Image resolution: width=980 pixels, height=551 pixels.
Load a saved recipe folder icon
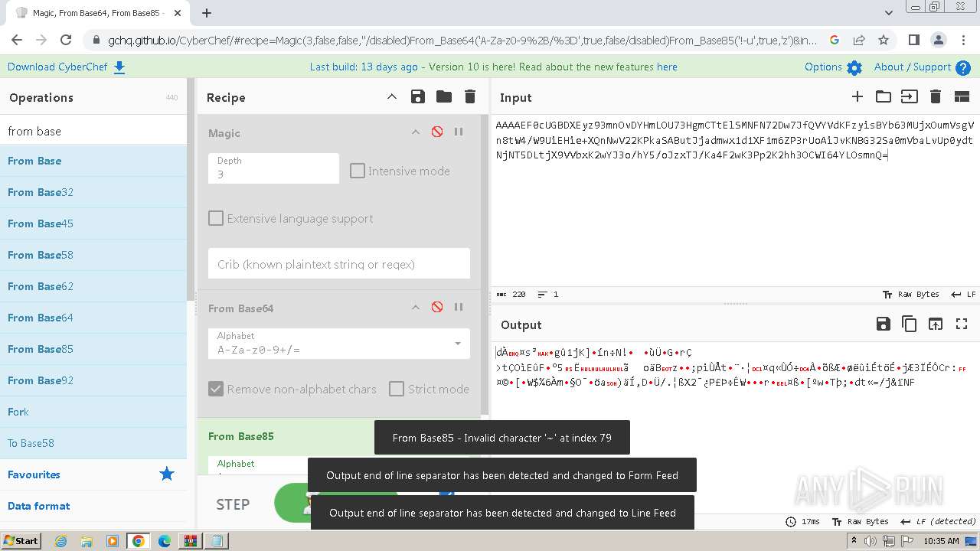[444, 96]
